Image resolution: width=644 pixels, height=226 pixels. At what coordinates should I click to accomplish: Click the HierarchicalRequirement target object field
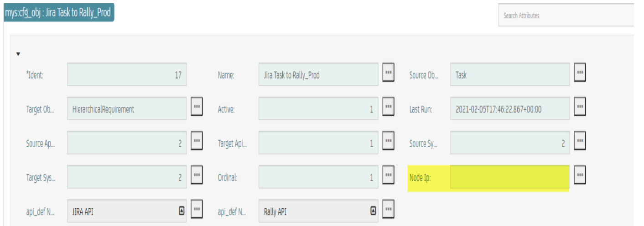[x=127, y=109]
